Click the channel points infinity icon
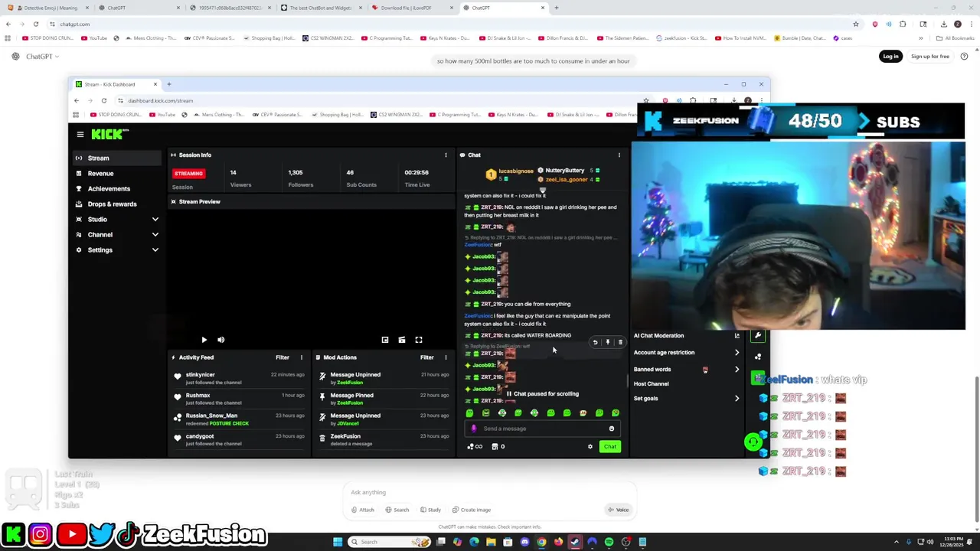The height and width of the screenshot is (551, 980). 475,447
